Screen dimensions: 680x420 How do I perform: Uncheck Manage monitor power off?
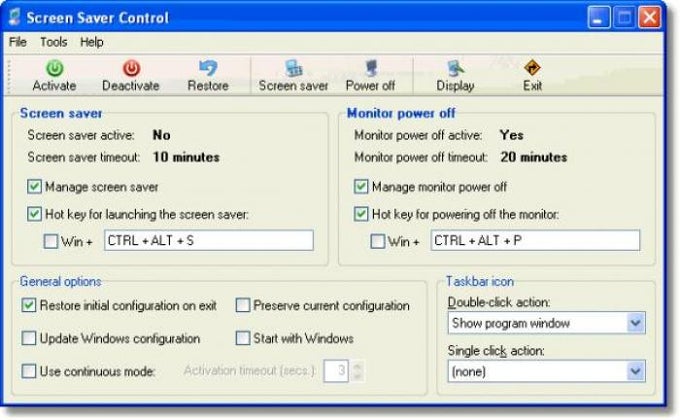click(x=361, y=187)
